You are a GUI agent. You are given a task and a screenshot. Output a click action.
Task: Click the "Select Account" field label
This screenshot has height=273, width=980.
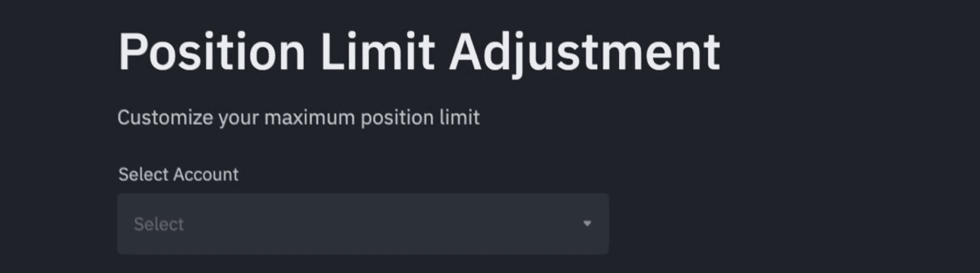(179, 174)
